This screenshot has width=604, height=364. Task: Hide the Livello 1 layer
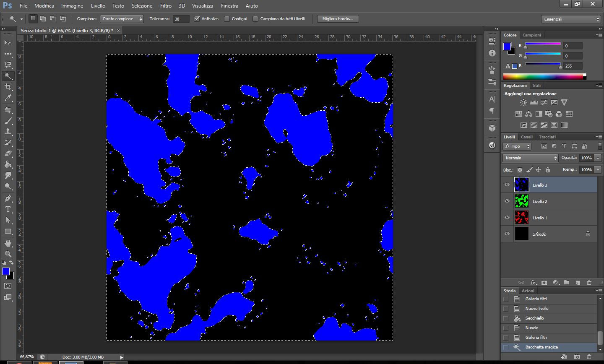507,218
